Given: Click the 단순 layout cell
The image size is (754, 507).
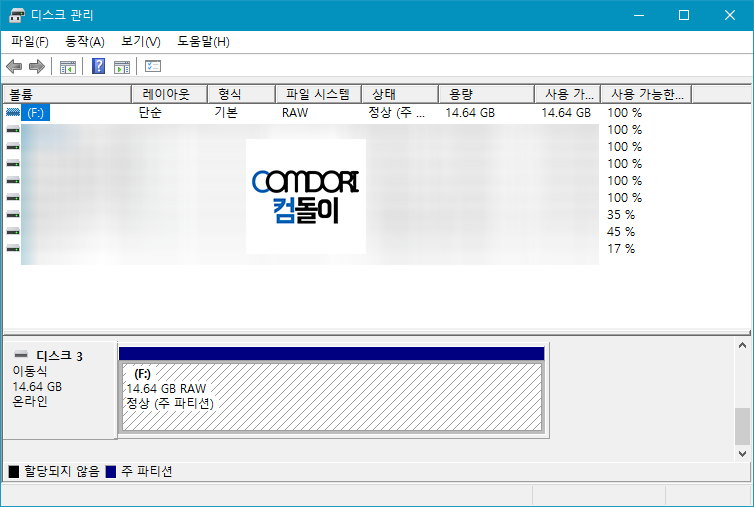Looking at the screenshot, I should (x=150, y=113).
